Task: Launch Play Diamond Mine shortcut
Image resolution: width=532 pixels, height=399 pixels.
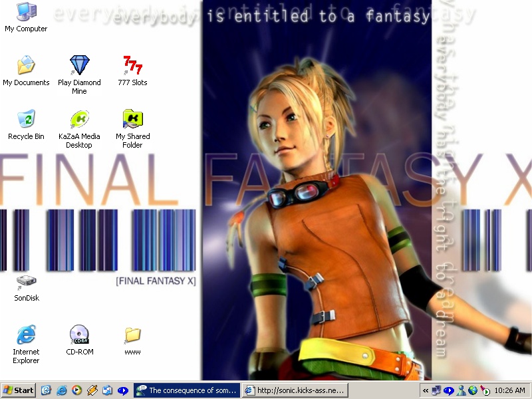Action: [x=79, y=66]
